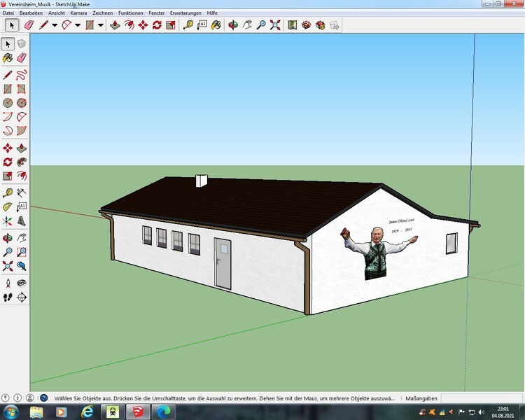Select the Pan hand tool in top toolbar

pos(247,25)
